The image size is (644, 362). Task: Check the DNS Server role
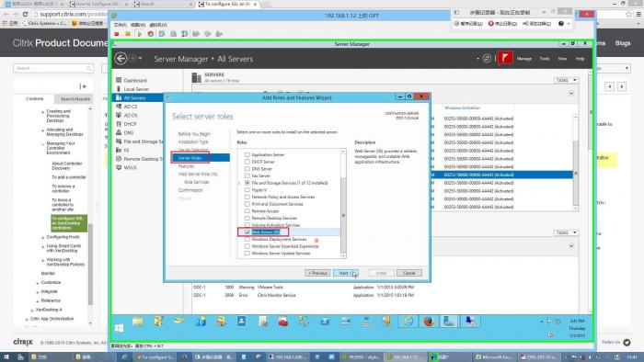point(247,168)
